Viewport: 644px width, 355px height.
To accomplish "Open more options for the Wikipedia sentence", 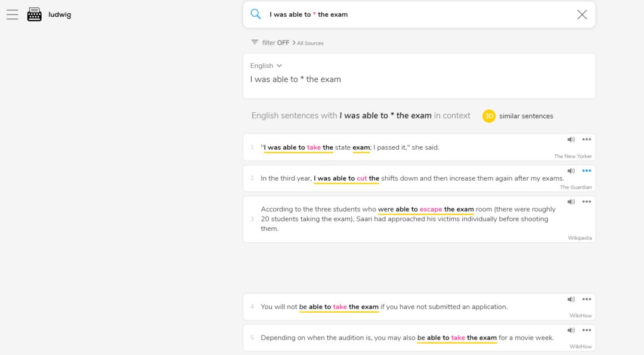I will point(587,202).
